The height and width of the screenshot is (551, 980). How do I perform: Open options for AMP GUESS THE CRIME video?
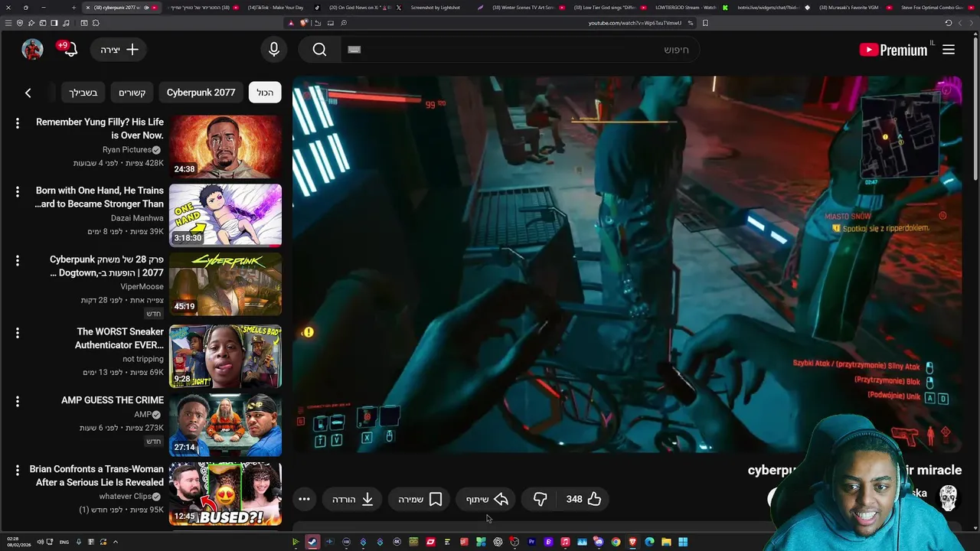[17, 401]
